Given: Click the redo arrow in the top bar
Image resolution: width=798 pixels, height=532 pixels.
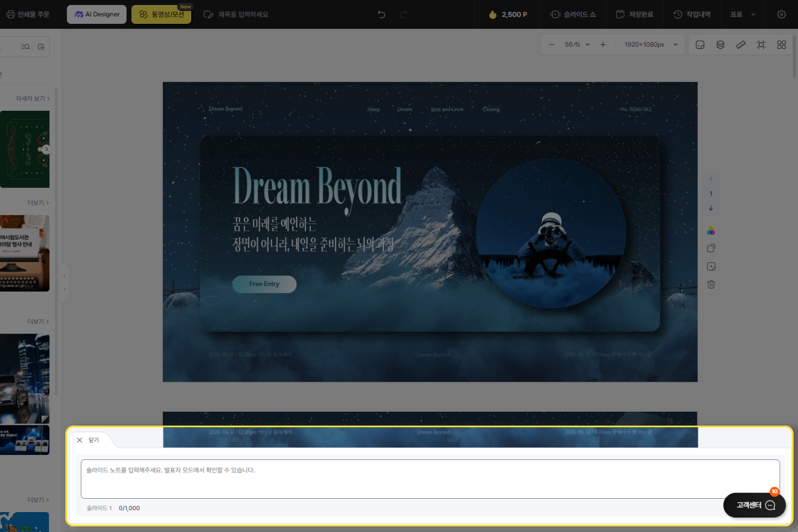Looking at the screenshot, I should [403, 14].
